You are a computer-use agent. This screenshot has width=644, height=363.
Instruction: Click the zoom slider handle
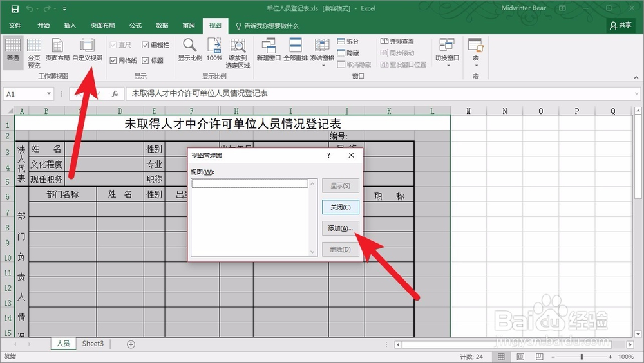[582, 357]
